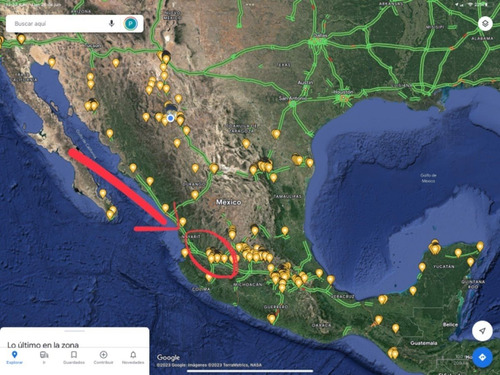Expand the bottom sheet drag handle
The width and height of the screenshot is (500, 375).
(x=75, y=331)
